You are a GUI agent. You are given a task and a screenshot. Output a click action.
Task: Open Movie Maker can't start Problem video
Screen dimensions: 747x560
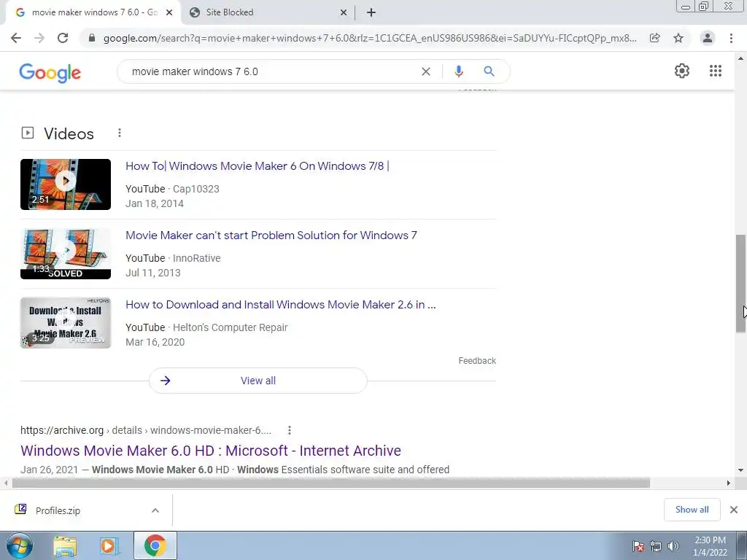click(271, 236)
